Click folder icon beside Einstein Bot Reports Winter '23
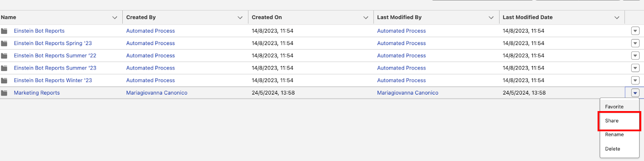 [x=4, y=80]
